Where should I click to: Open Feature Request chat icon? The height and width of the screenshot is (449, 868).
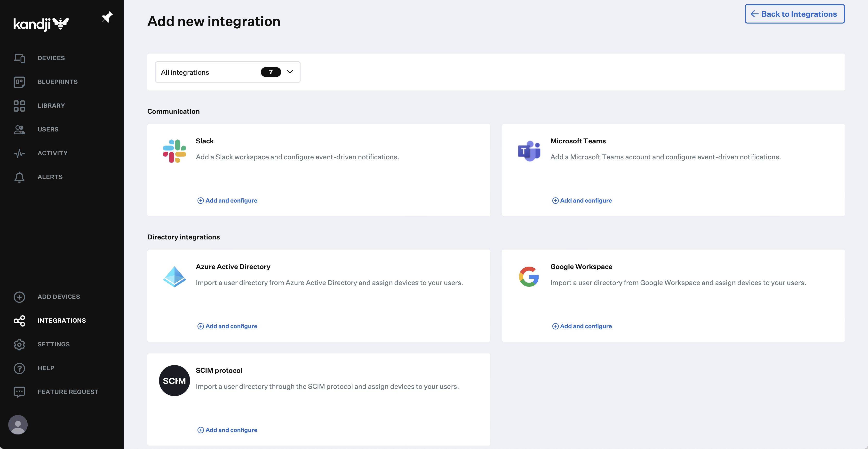pyautogui.click(x=19, y=391)
